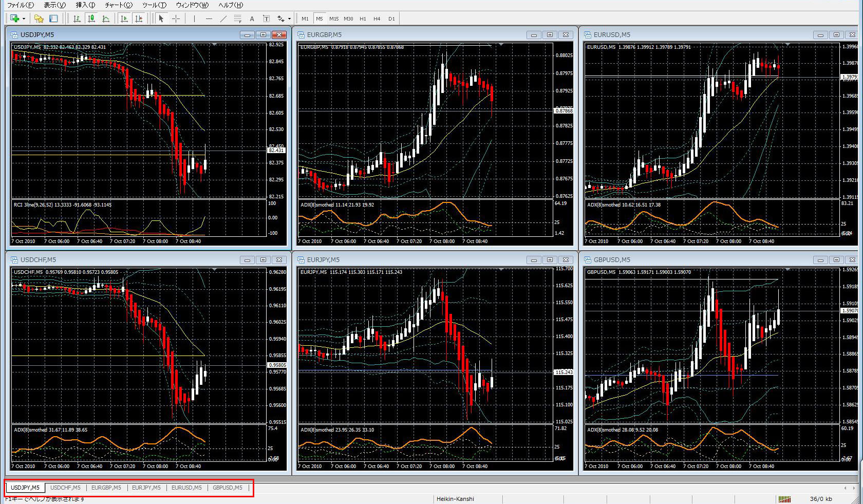Maximize the EURGBP,M5 chart window

pyautogui.click(x=550, y=35)
